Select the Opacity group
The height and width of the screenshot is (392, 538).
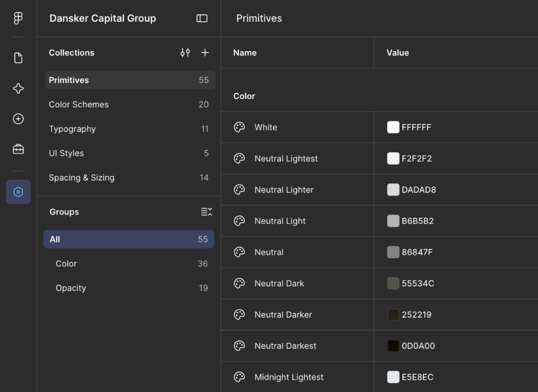click(x=129, y=288)
